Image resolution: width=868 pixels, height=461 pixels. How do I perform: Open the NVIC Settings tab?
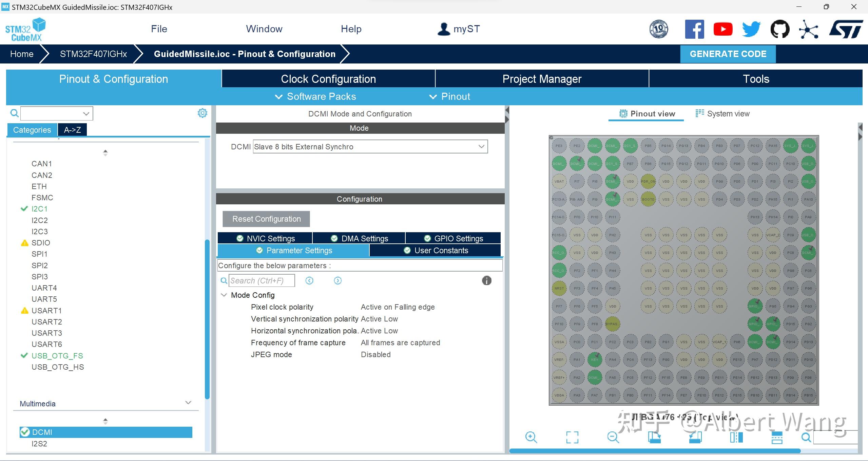pos(265,238)
